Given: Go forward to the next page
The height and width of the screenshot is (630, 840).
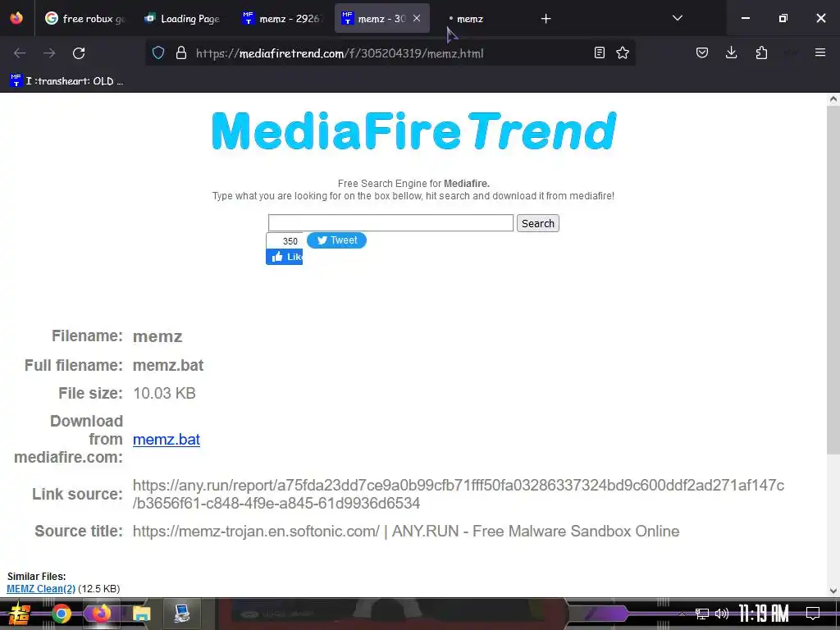Looking at the screenshot, I should [x=49, y=53].
